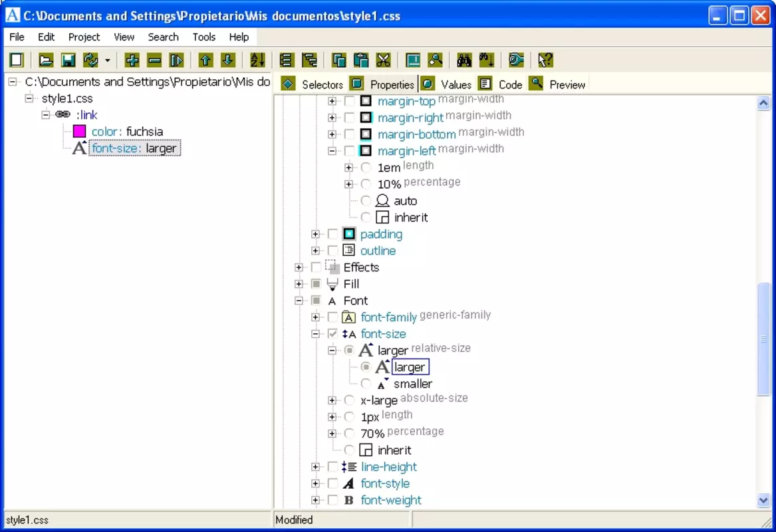
Task: Click the A-Z sort toolbar icon
Action: 257,60
